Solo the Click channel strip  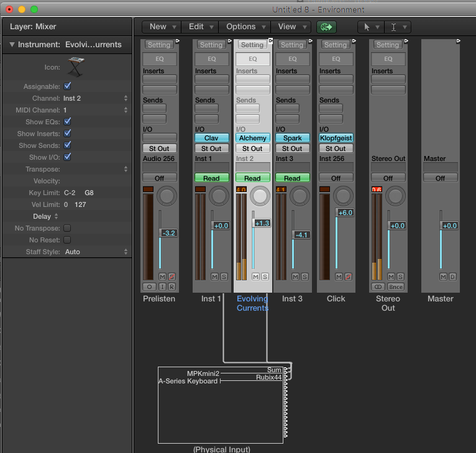[349, 277]
